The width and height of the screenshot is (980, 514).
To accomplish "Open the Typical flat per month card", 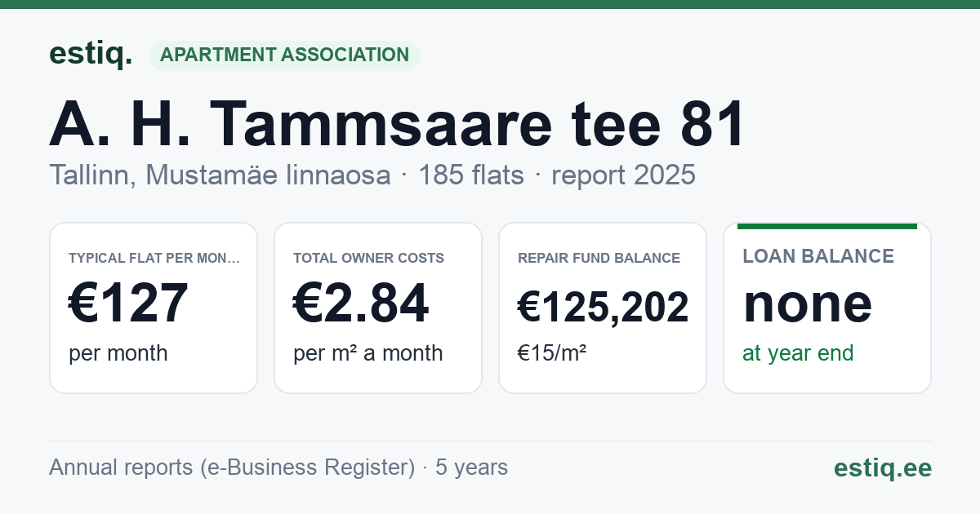I will 154,308.
